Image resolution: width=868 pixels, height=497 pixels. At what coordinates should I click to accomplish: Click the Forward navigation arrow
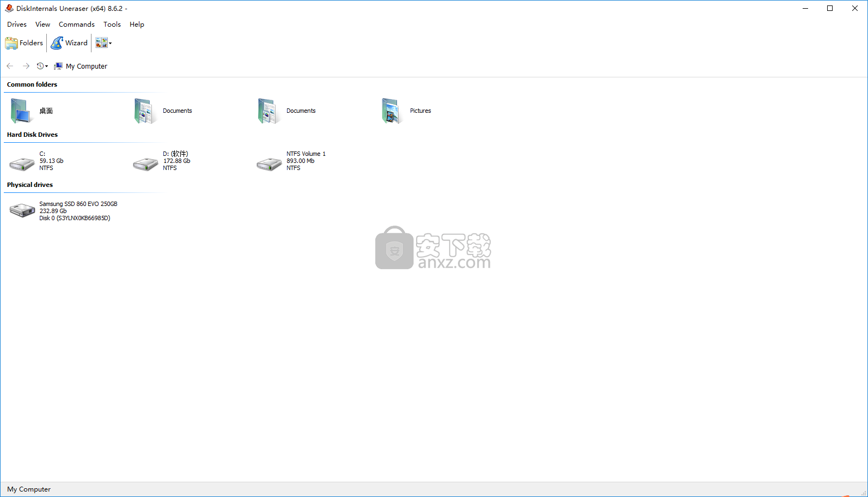[26, 66]
